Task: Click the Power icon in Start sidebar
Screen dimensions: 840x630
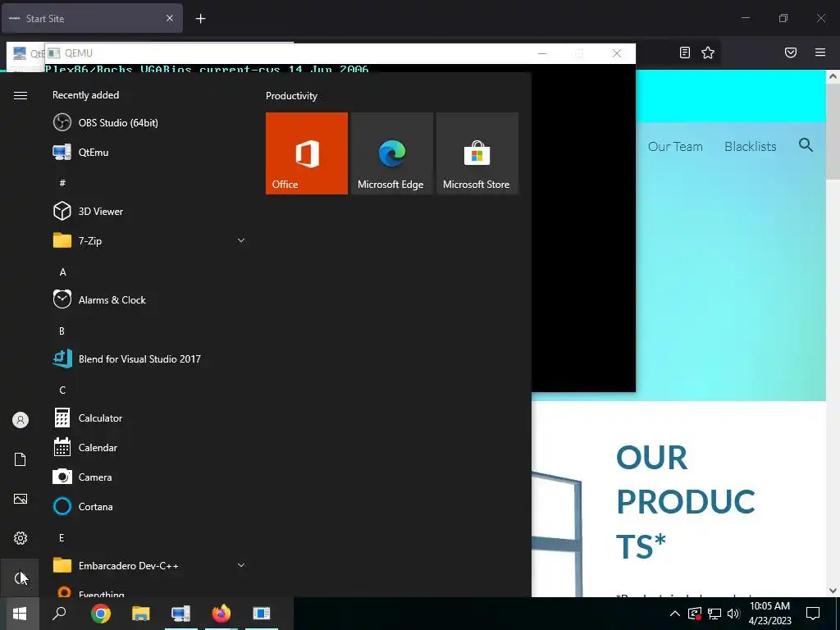Action: (21, 577)
